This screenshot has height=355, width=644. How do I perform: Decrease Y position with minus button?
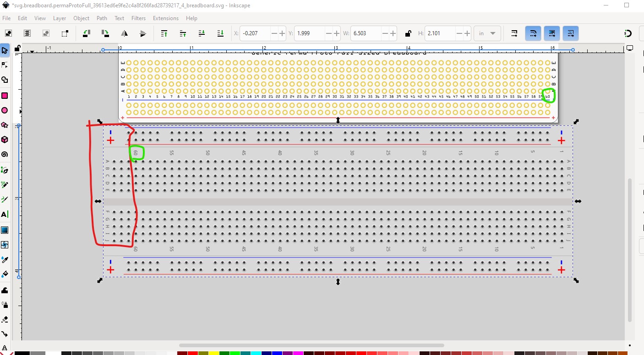coord(329,33)
